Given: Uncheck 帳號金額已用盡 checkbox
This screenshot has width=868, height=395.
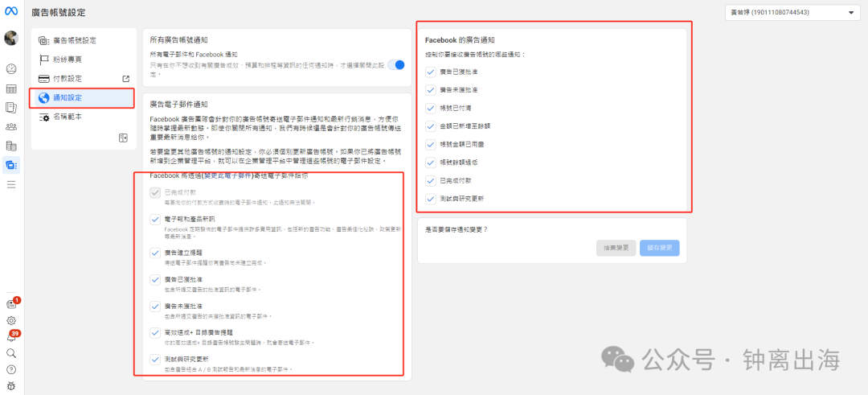Looking at the screenshot, I should pyautogui.click(x=430, y=144).
